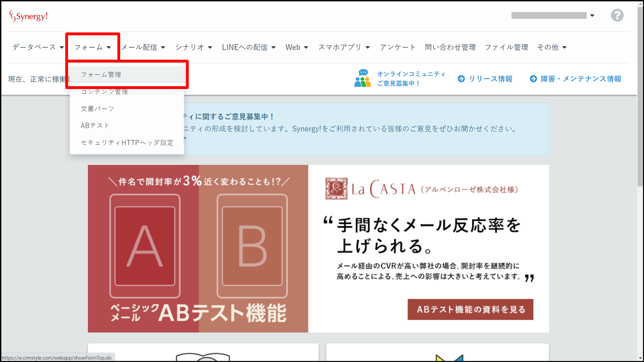644x362 pixels.
Task: Click the arrow icon beside リリース情報
Action: (x=461, y=79)
